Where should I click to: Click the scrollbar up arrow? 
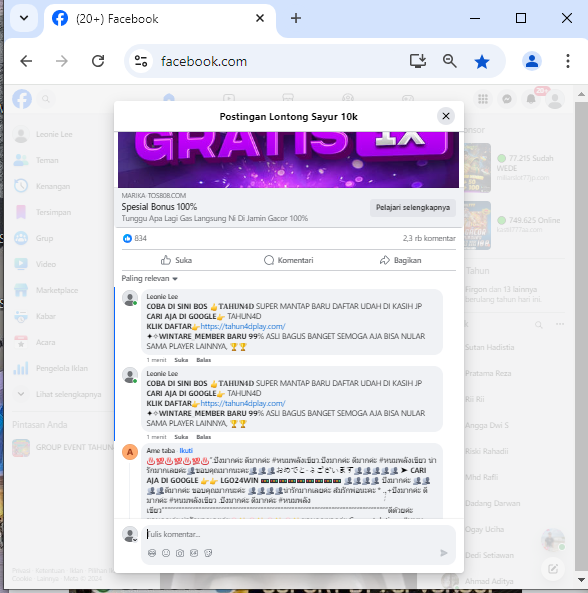pos(581,94)
